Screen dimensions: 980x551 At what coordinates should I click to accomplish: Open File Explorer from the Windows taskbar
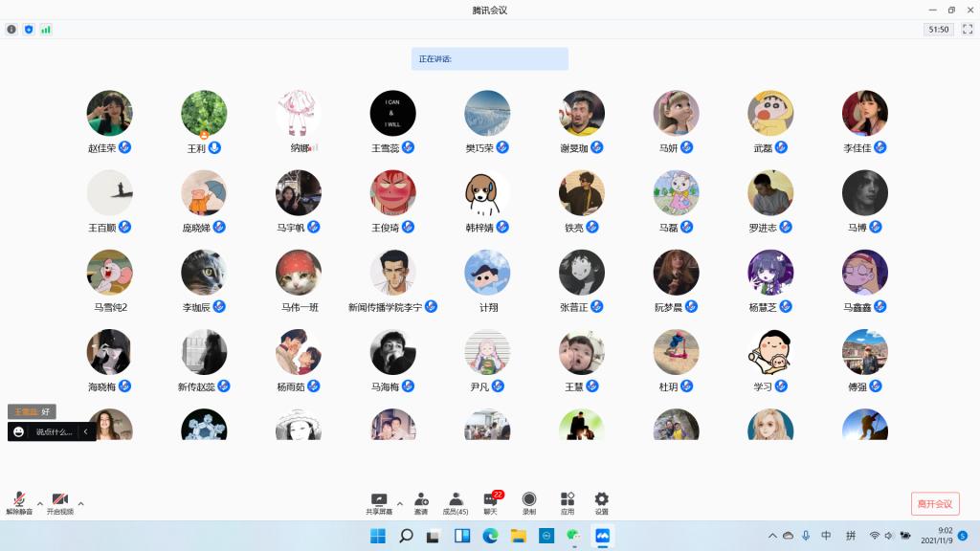click(x=518, y=536)
